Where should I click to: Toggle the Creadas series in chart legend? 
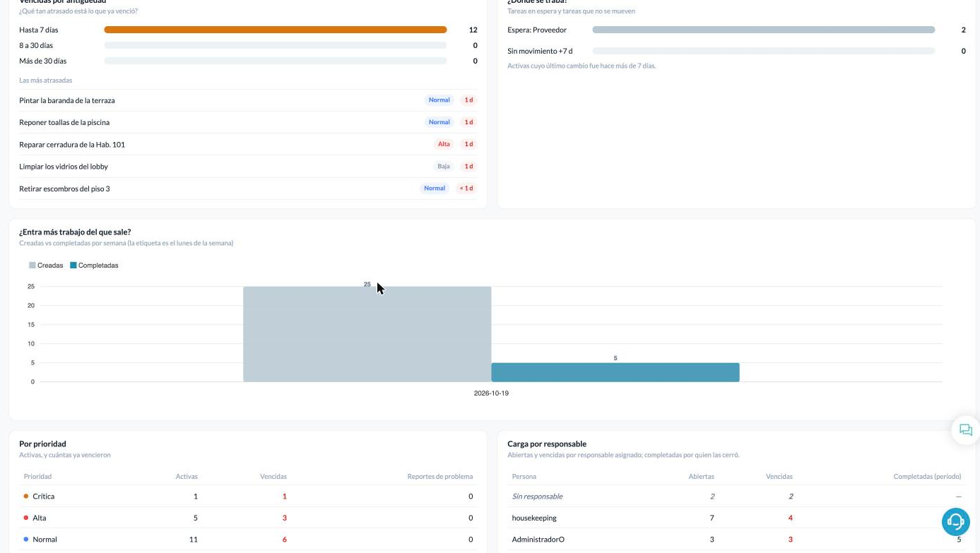tap(46, 266)
